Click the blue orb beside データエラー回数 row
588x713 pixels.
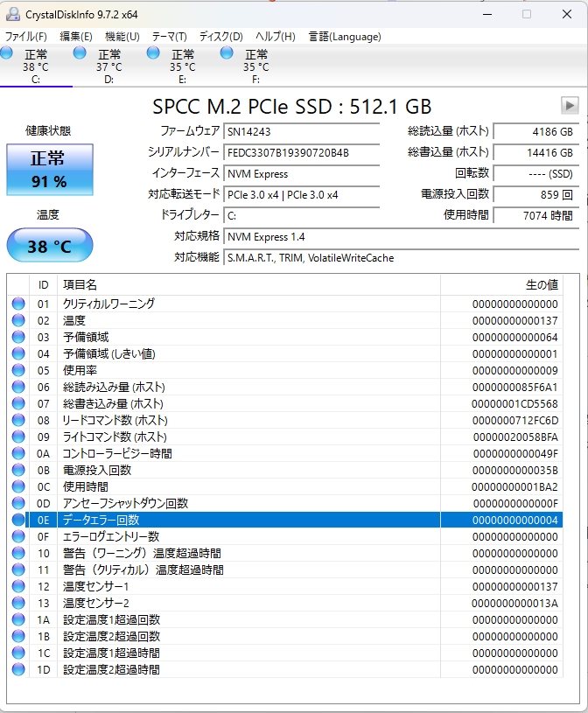coord(18,520)
